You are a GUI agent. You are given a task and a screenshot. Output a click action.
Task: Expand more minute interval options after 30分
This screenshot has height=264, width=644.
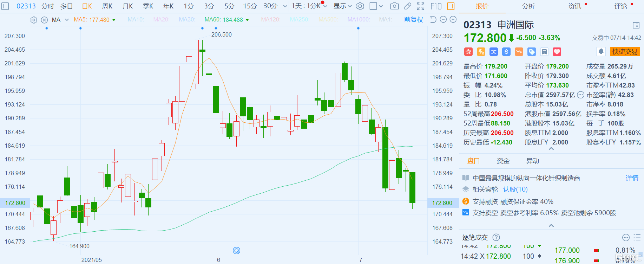point(285,6)
